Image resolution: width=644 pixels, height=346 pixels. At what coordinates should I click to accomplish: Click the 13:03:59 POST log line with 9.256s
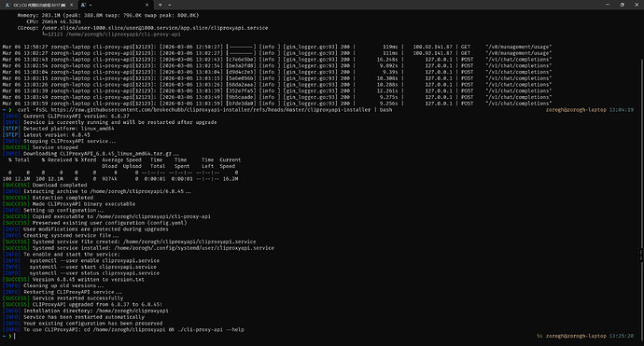277,104
